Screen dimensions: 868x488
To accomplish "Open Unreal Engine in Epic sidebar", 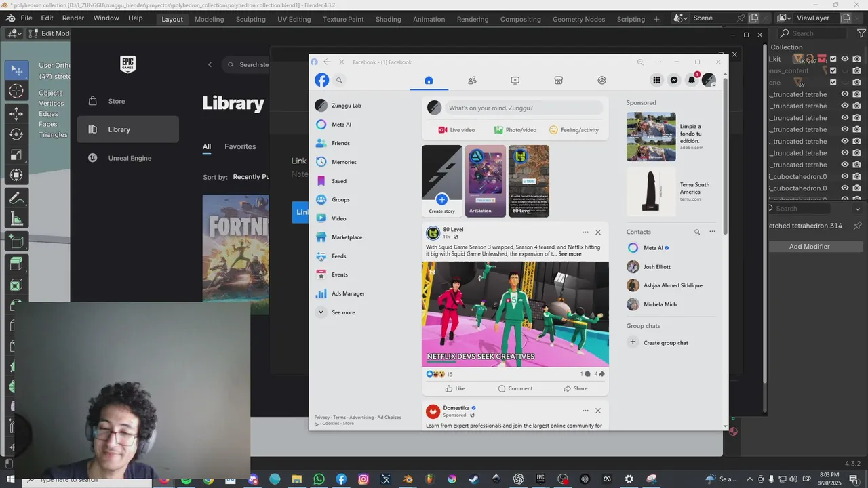I will [128, 158].
